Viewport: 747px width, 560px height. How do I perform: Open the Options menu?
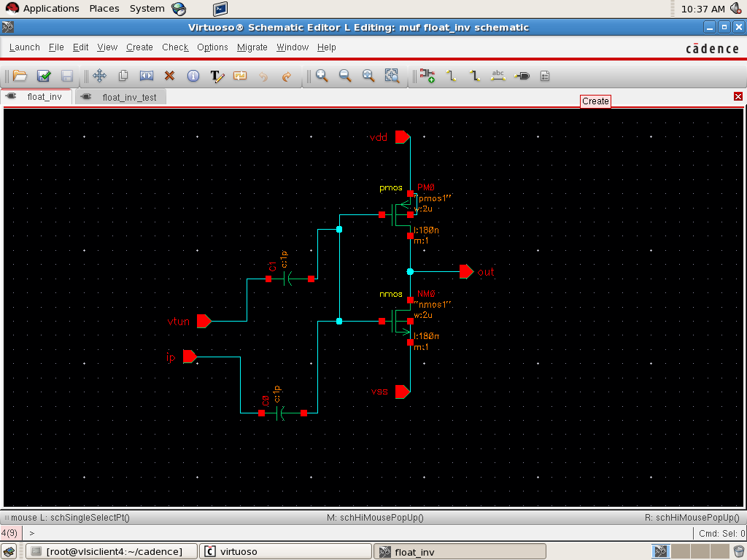tap(212, 47)
